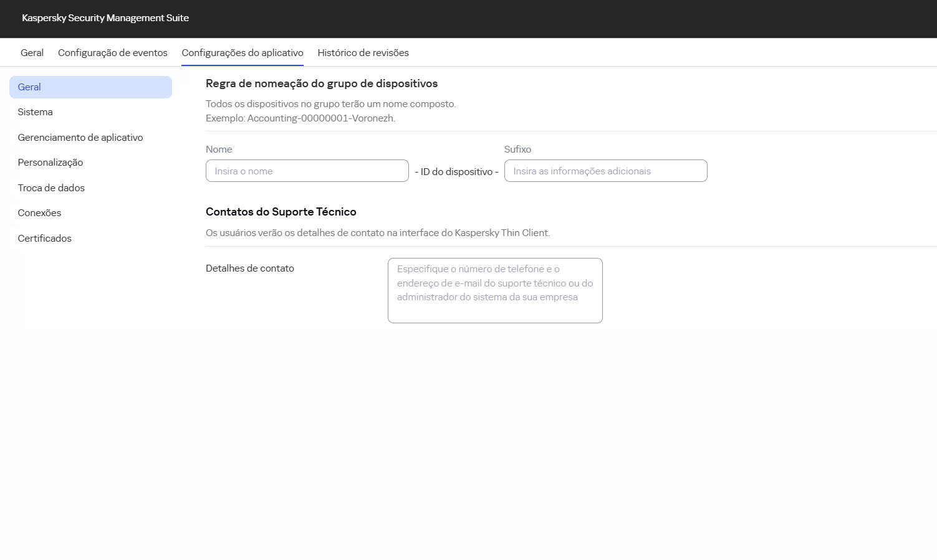Click the Kaspersky Security Management Suite title
The width and height of the screenshot is (937, 560).
tap(105, 18)
